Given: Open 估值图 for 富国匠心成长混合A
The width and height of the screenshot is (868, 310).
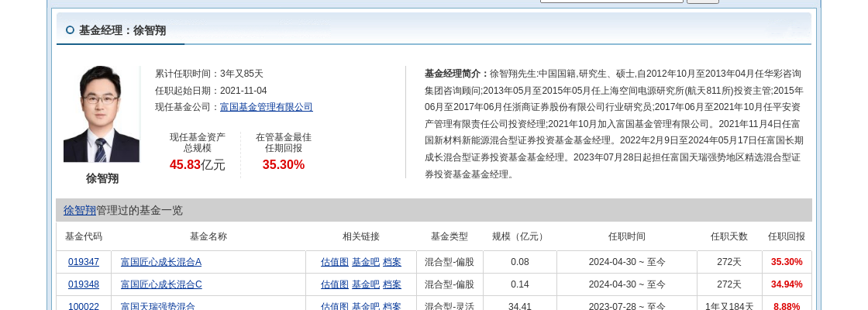Looking at the screenshot, I should click(335, 262).
